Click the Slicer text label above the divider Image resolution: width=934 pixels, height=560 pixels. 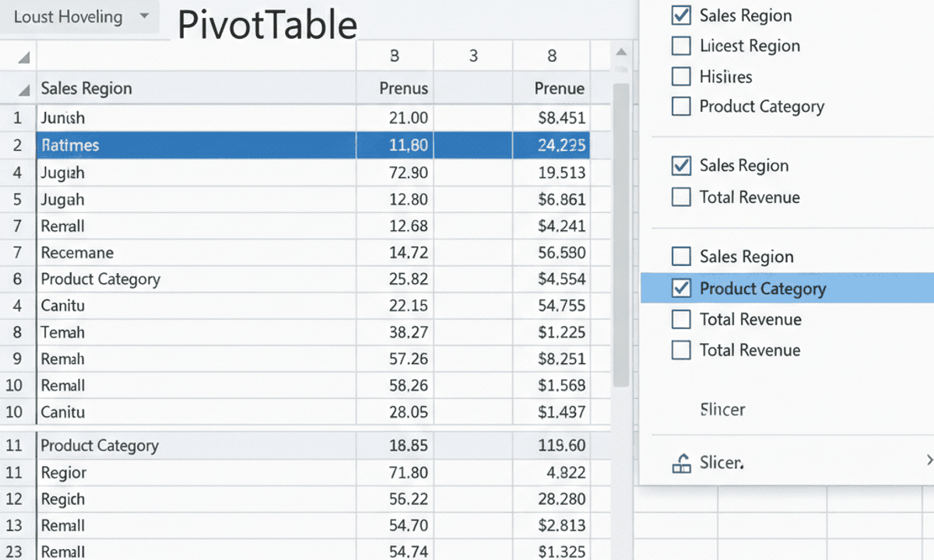722,410
